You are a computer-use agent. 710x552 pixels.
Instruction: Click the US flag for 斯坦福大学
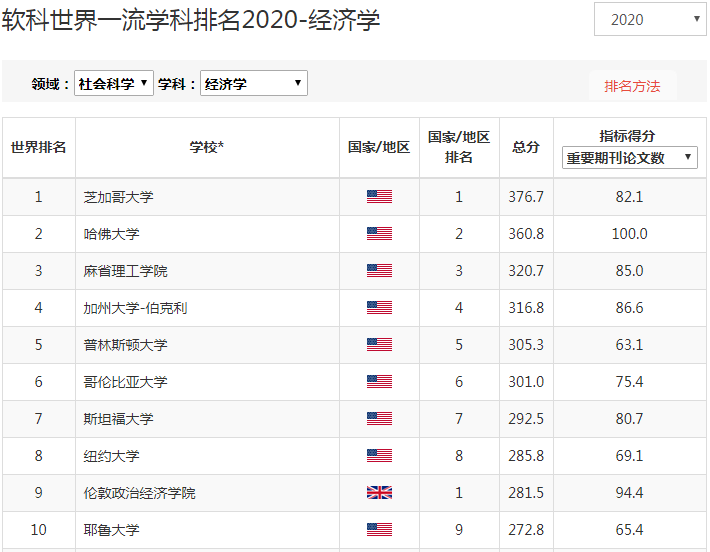379,419
